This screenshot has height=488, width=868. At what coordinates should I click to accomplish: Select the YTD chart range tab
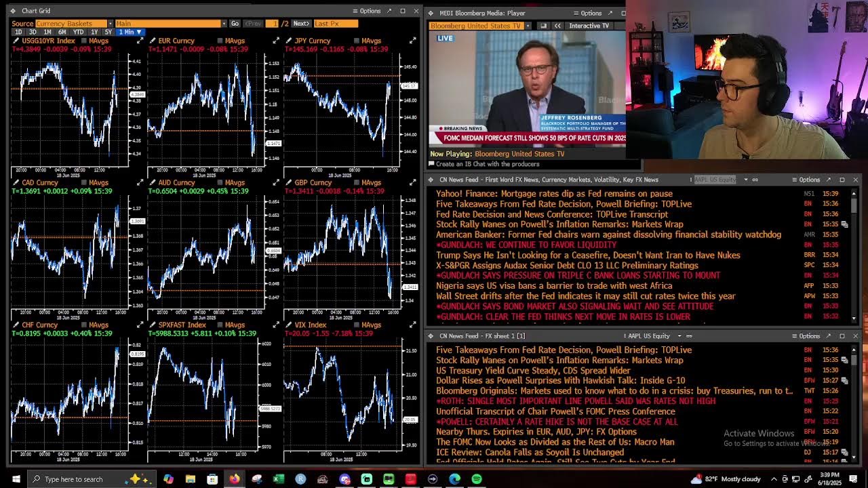click(79, 32)
